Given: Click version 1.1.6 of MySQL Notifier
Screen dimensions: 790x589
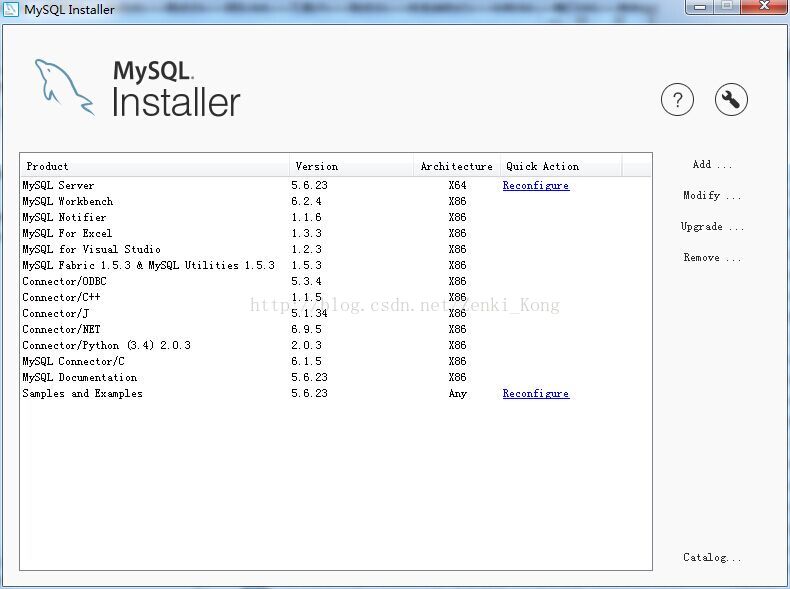Looking at the screenshot, I should pyautogui.click(x=306, y=218).
